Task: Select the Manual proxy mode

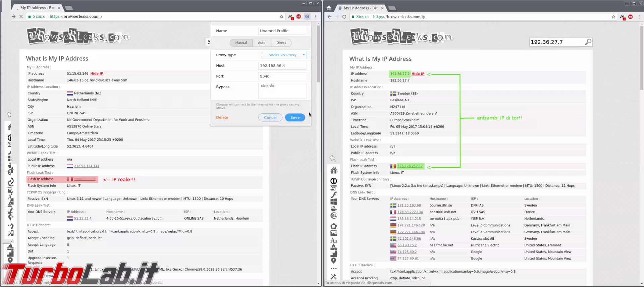Action: point(241,43)
